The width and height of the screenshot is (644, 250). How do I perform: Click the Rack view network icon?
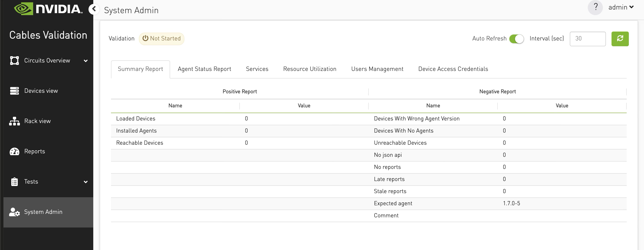coord(14,121)
